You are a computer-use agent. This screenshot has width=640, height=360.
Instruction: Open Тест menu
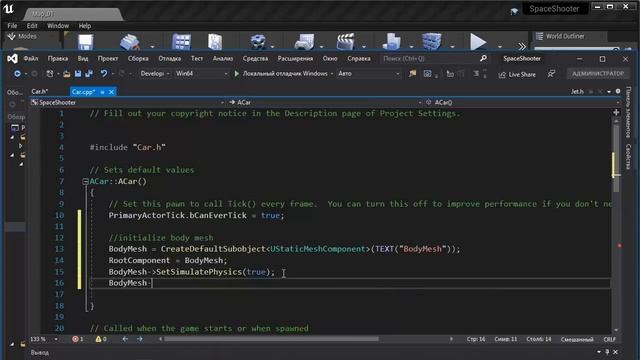click(197, 58)
